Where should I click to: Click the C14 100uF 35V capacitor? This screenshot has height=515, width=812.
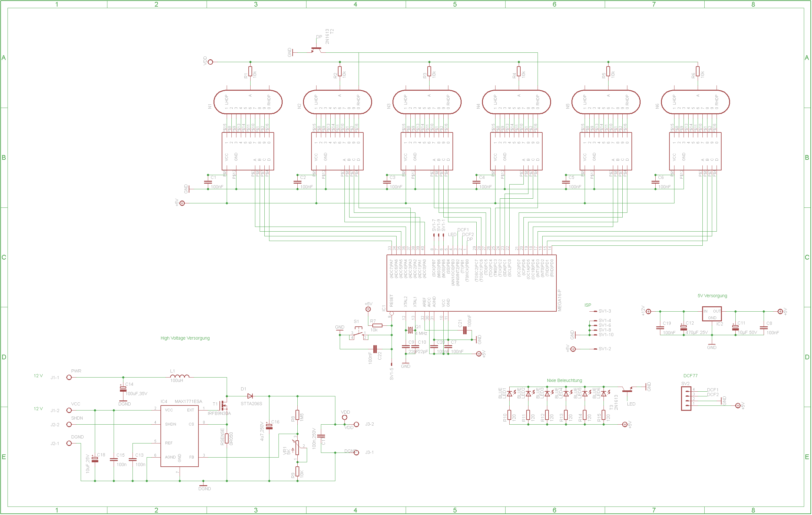pyautogui.click(x=123, y=389)
